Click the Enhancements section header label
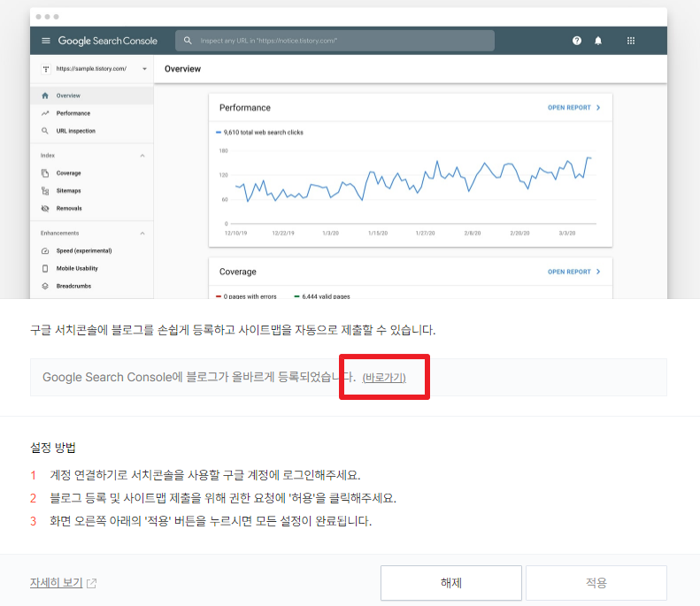This screenshot has width=700, height=606. (59, 233)
